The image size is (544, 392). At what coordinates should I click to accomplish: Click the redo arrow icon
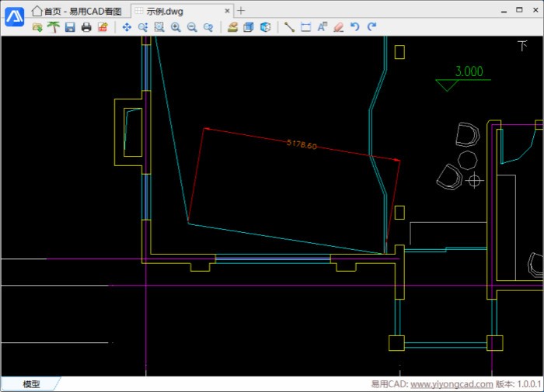click(371, 27)
